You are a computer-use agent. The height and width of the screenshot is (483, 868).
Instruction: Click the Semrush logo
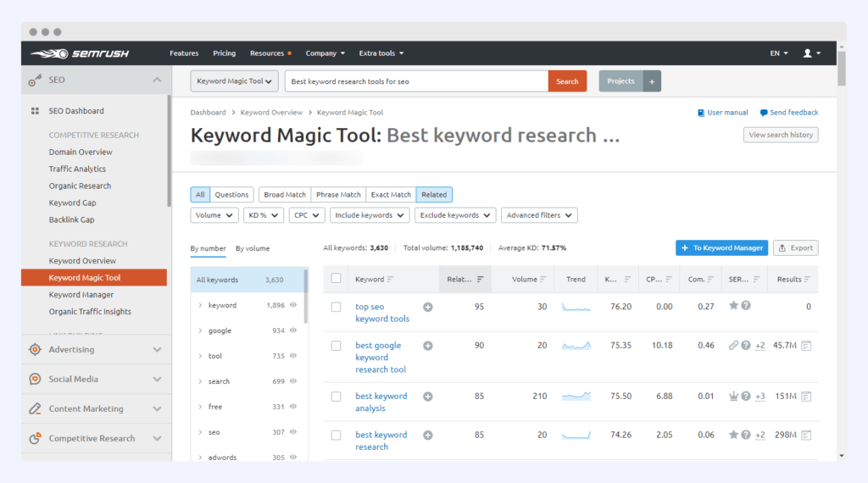pos(81,53)
